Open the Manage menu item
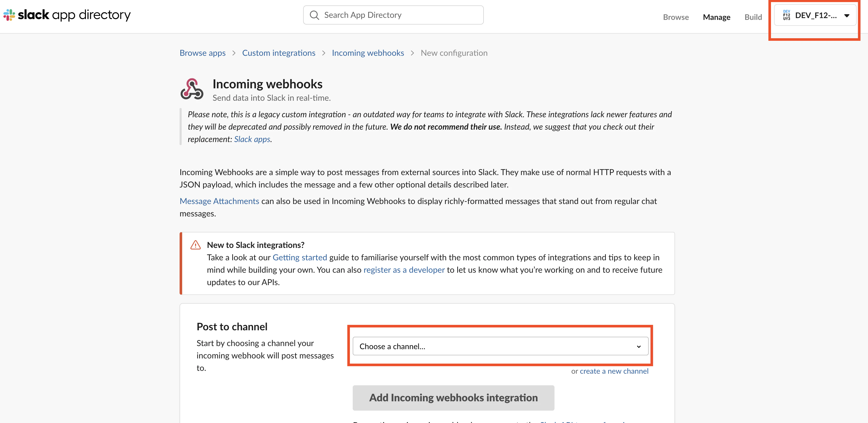Image resolution: width=868 pixels, height=423 pixels. pos(716,17)
